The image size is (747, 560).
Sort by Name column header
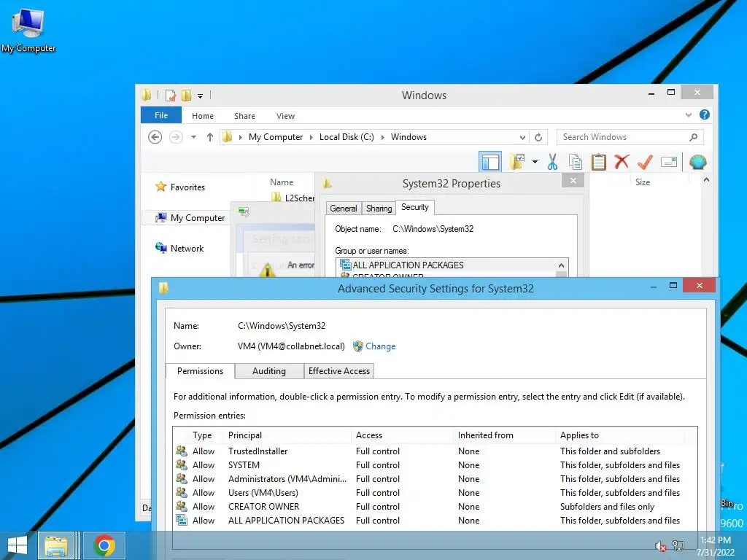pos(282,182)
